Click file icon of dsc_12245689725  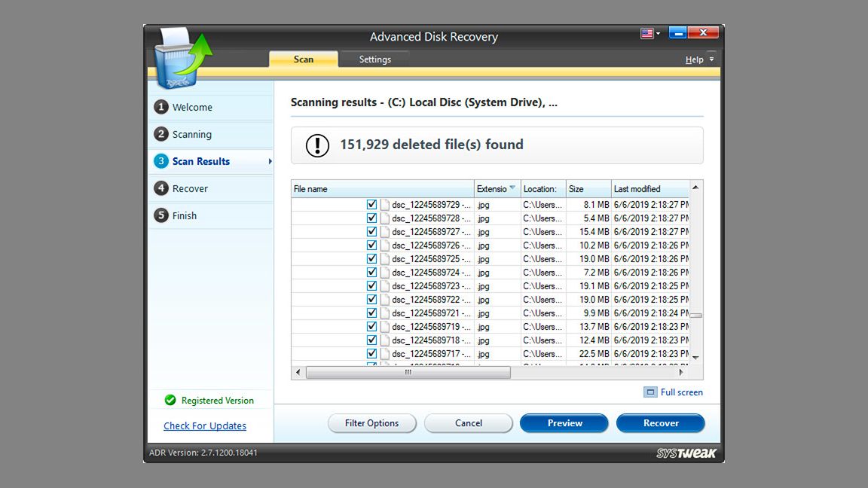tap(385, 259)
